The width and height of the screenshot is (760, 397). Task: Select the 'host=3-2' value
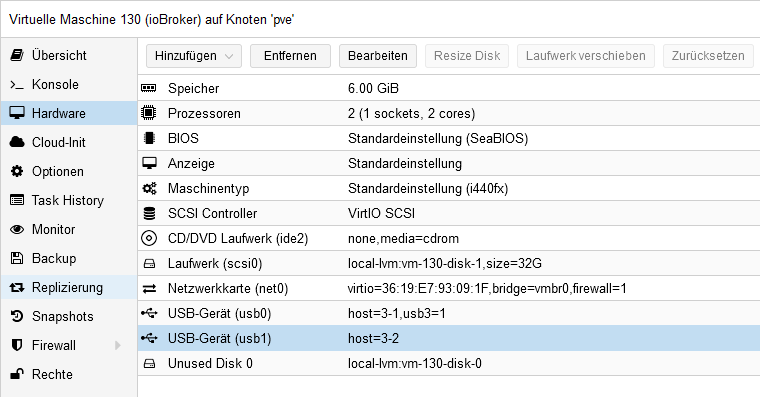373,338
